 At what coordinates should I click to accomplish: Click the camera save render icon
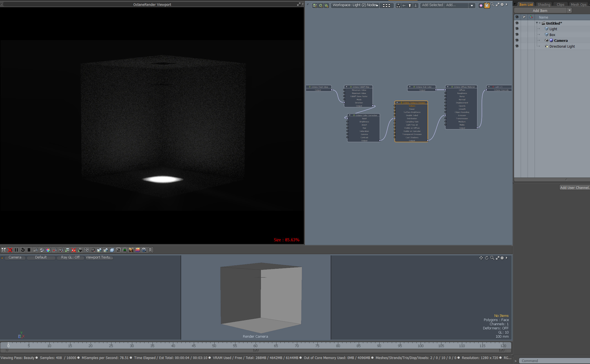click(93, 250)
